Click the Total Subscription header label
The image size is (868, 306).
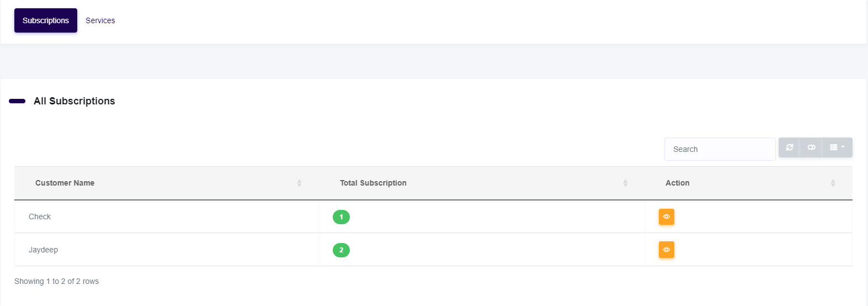pos(373,183)
